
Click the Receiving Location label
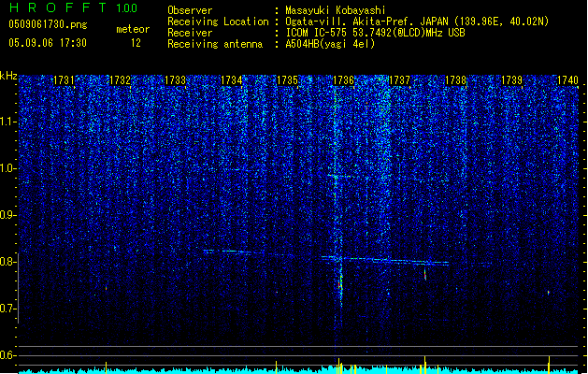tap(218, 22)
